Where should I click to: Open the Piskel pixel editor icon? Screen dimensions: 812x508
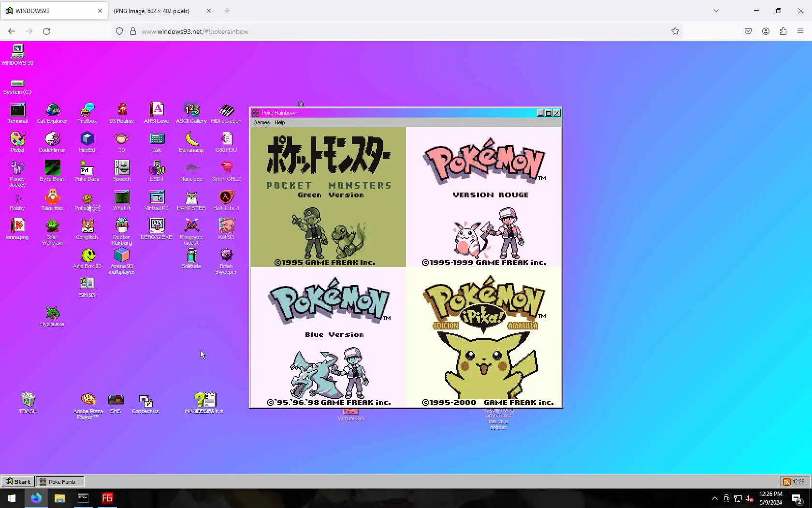(17, 143)
